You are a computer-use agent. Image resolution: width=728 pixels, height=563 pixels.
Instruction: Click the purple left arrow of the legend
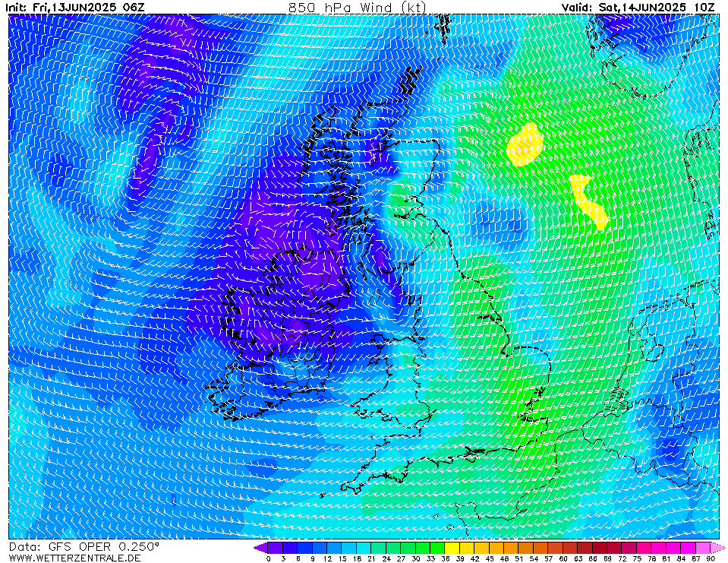[261, 548]
